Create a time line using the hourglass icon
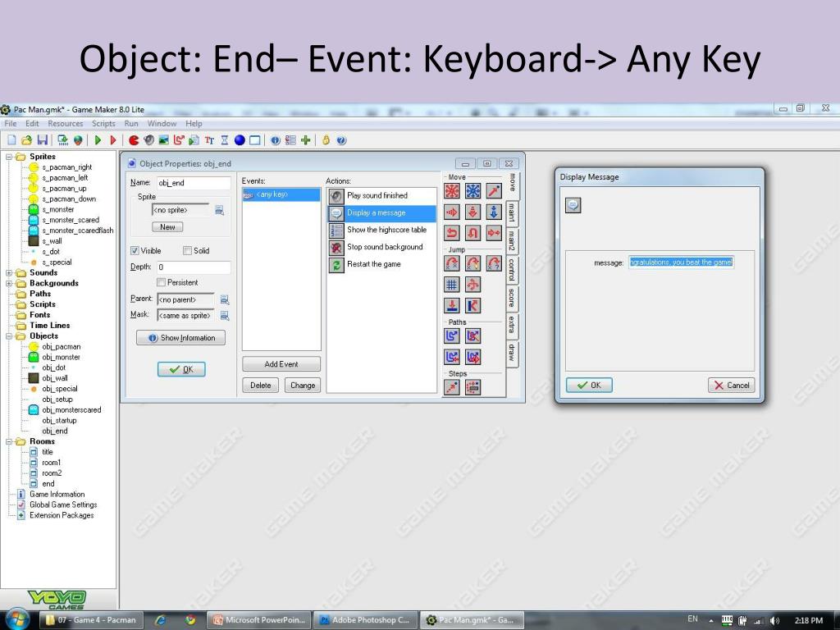840x630 pixels. (x=225, y=140)
